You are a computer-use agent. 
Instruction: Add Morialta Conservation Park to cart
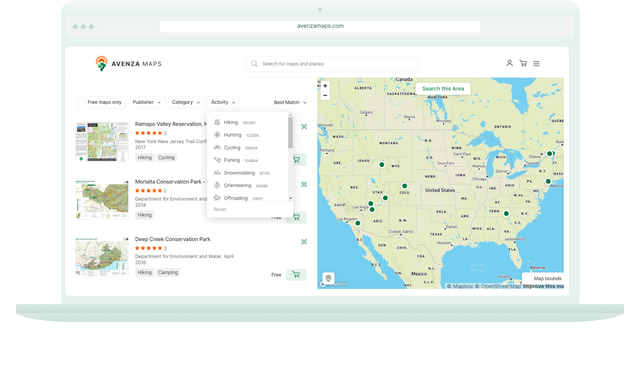pos(296,217)
